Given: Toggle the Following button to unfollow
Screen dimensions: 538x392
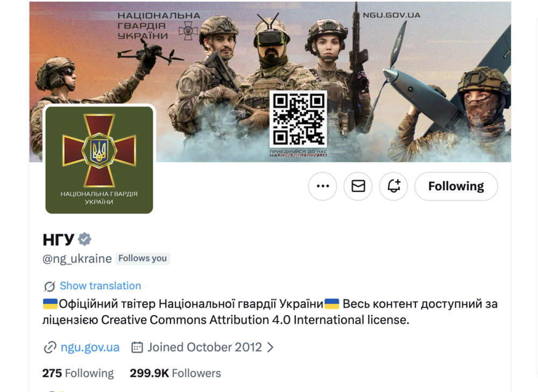Looking at the screenshot, I should click(x=456, y=186).
